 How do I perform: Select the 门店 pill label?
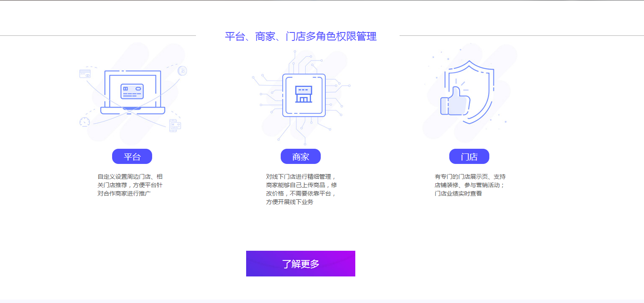pyautogui.click(x=469, y=156)
